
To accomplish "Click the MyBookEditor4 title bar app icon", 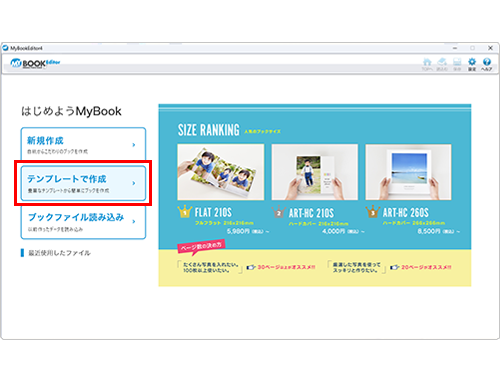I will click(x=5, y=48).
